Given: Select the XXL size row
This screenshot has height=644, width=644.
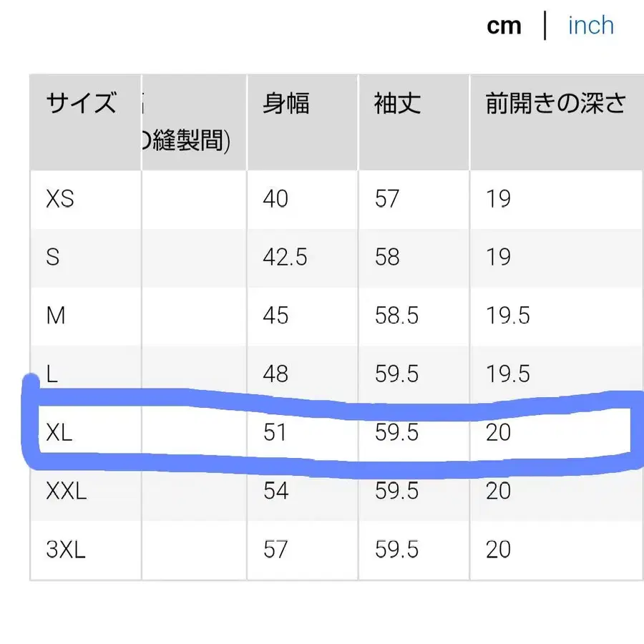Looking at the screenshot, I should click(x=66, y=491).
